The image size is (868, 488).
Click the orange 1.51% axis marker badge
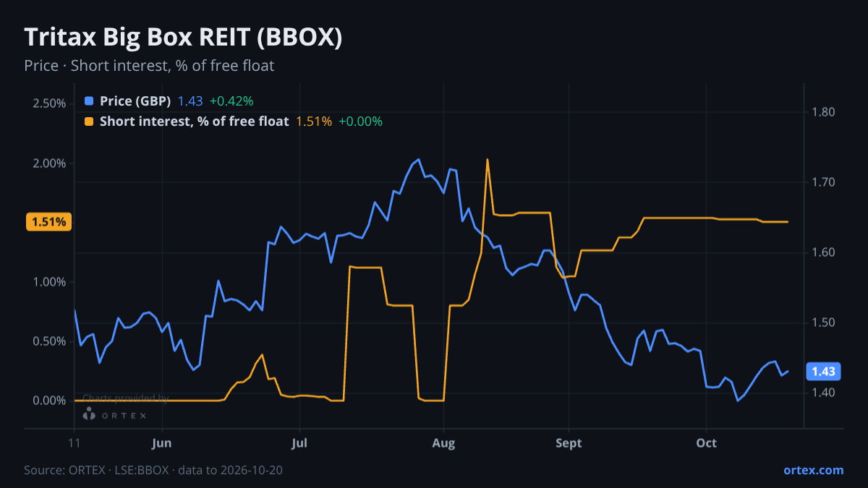[48, 222]
